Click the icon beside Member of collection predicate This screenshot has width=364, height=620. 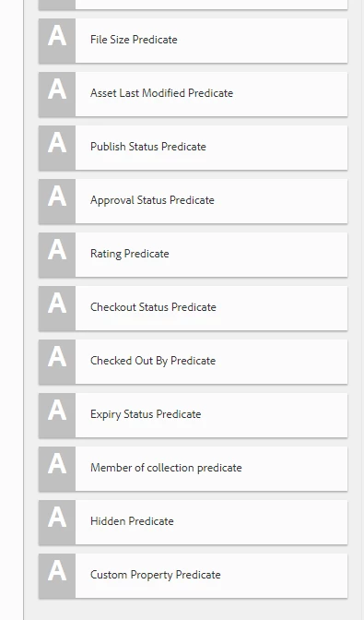coord(57,469)
